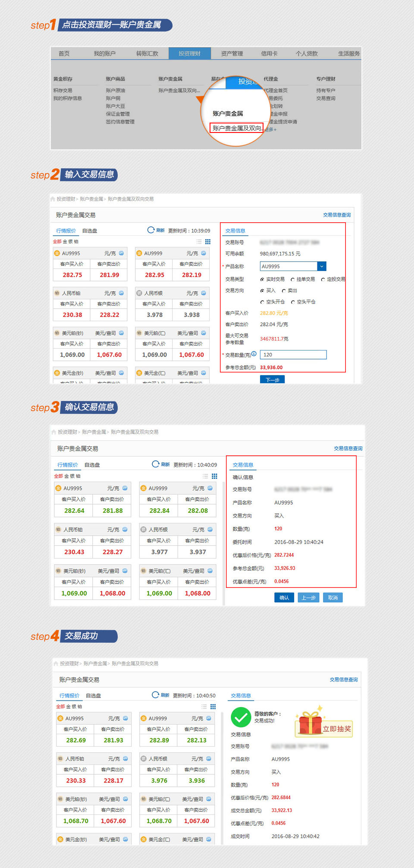This screenshot has height=868, width=414.
Task: Click the 取消 button
Action: (332, 597)
